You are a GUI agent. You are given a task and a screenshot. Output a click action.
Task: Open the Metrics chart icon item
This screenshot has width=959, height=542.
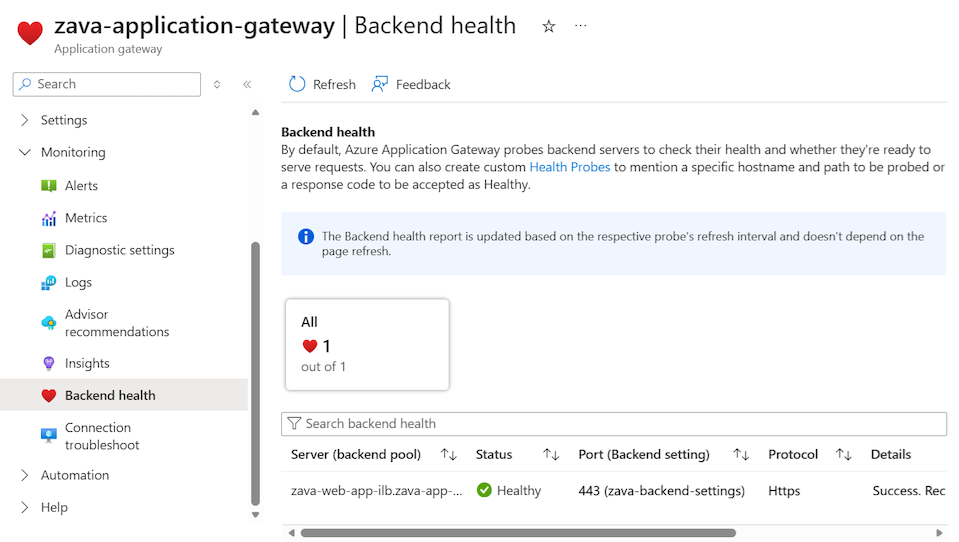click(49, 218)
